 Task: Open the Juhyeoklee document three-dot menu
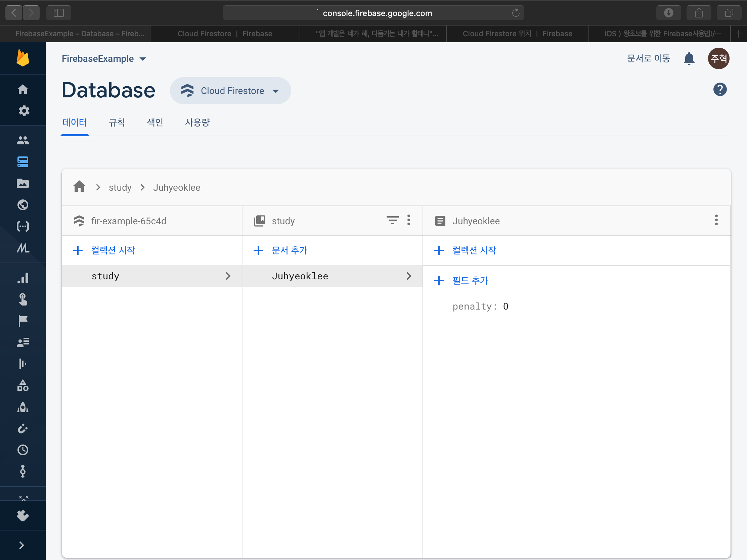coord(716,221)
